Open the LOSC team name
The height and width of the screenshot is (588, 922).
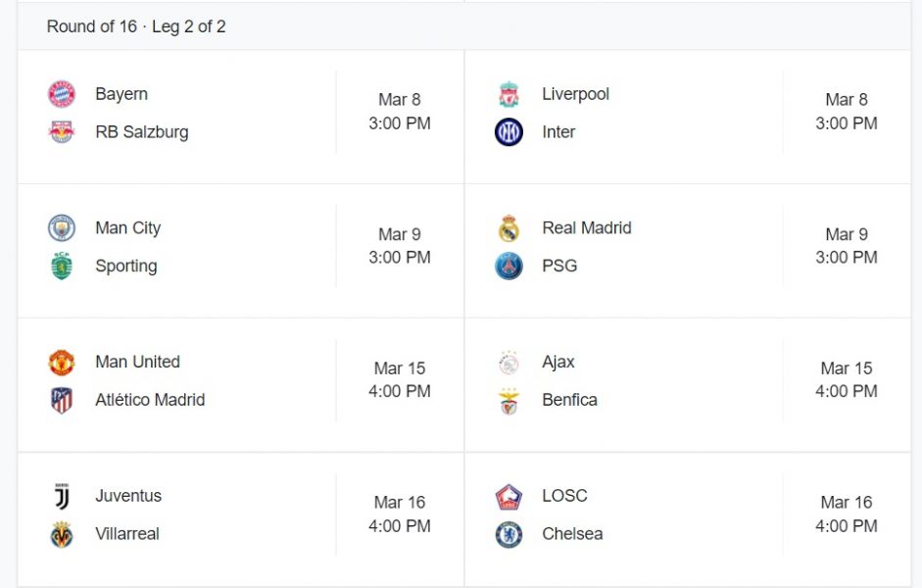click(564, 496)
